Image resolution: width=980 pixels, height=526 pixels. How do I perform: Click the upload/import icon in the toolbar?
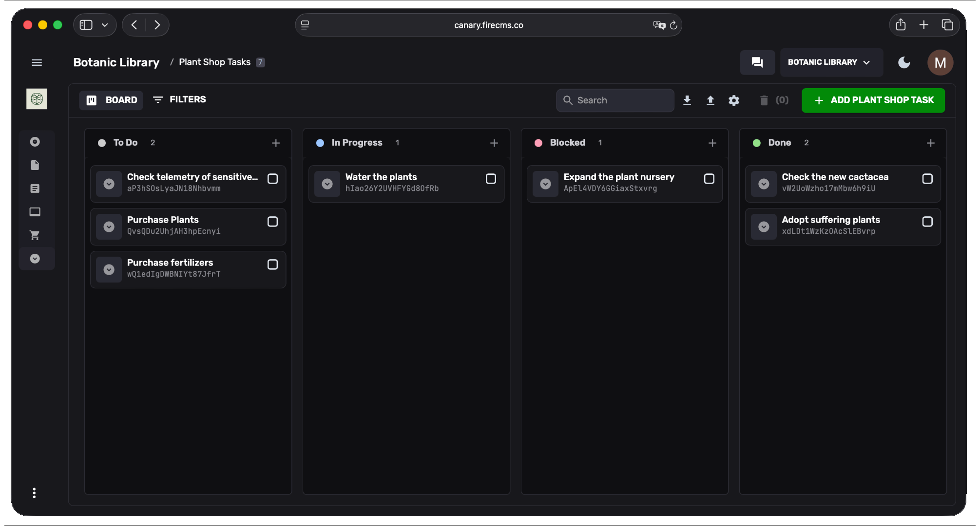(711, 100)
